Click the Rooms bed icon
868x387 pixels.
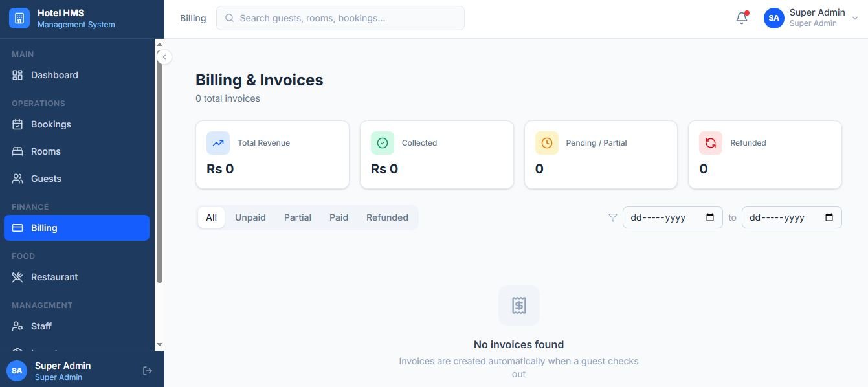[x=17, y=151]
